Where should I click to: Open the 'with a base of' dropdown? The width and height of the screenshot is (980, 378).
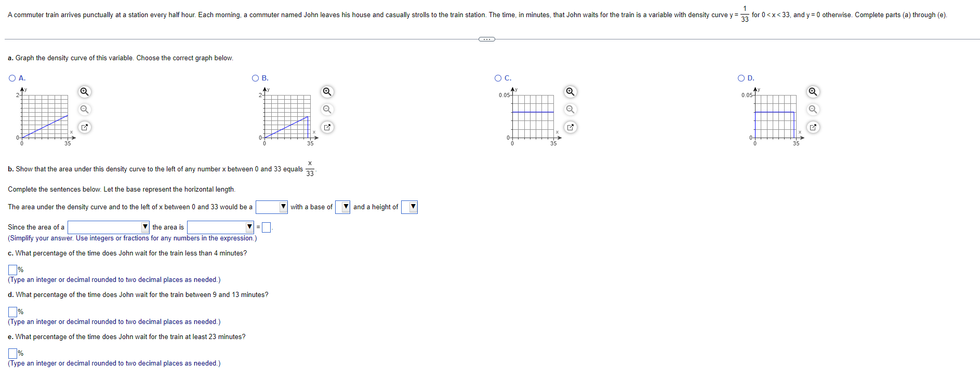(343, 207)
